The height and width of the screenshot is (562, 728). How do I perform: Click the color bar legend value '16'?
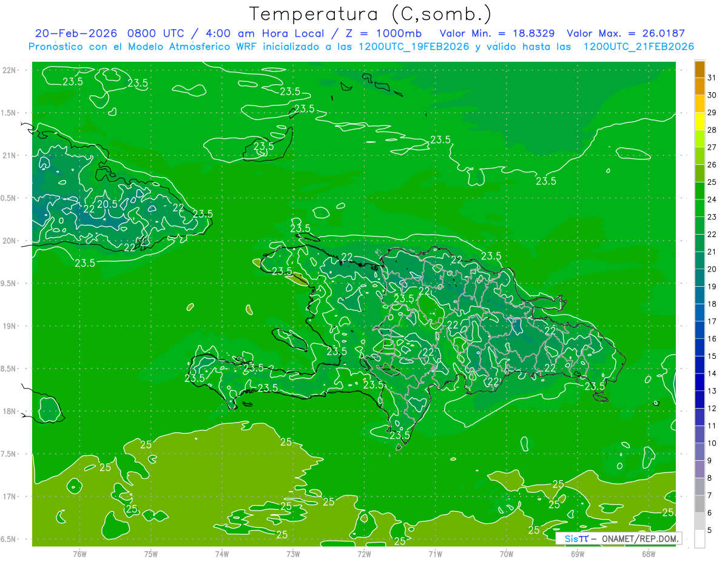(x=712, y=339)
